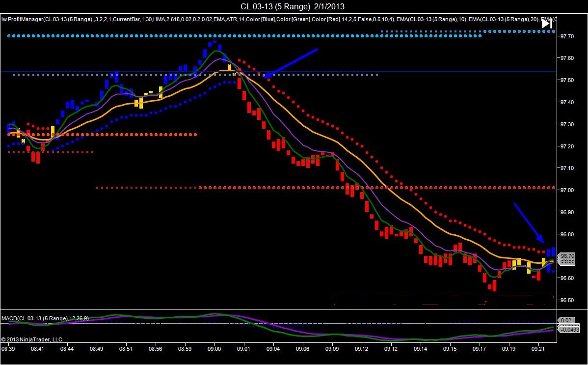Click the 97.30 price axis label
This screenshot has height=365, width=588.
click(567, 124)
